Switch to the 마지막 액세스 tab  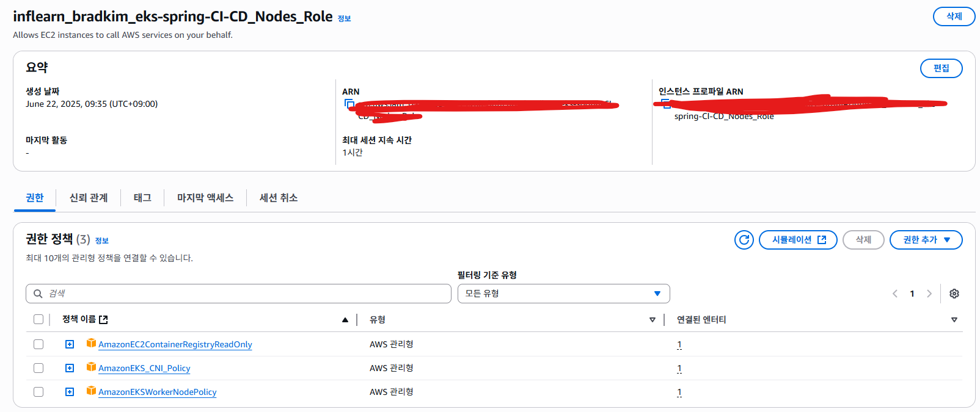(x=205, y=198)
